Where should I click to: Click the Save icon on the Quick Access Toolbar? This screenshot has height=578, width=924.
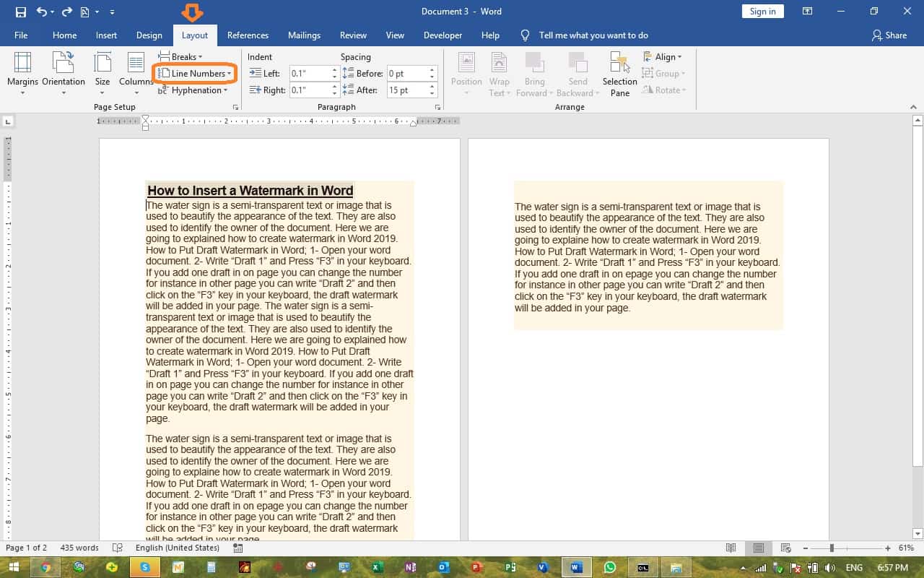[21, 11]
